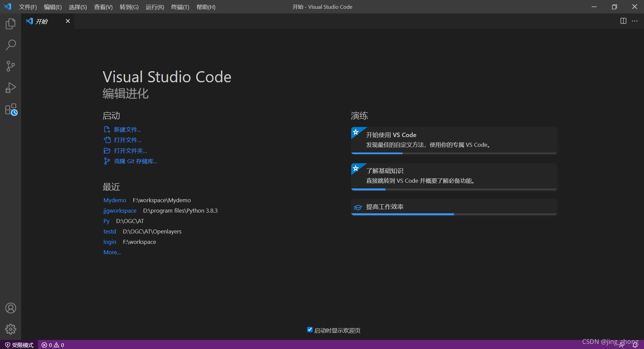644x349 pixels.
Task: Open the Accounts menu icon
Action: [x=10, y=308]
